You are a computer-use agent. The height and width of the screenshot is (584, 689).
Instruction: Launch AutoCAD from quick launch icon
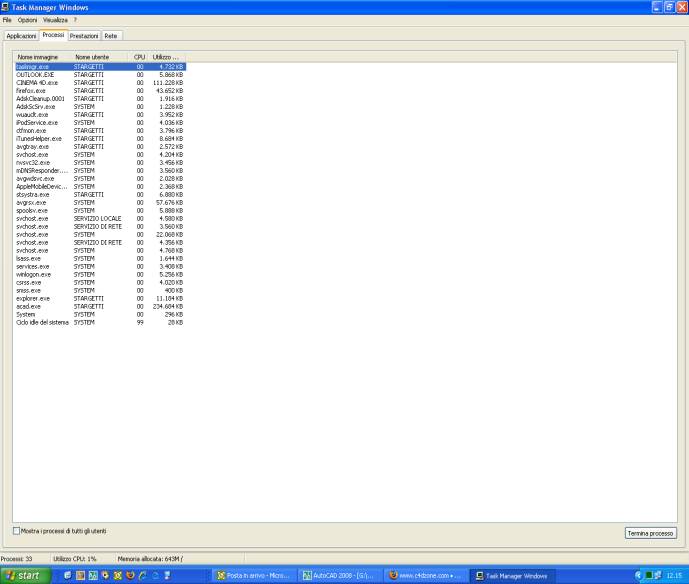[x=93, y=575]
